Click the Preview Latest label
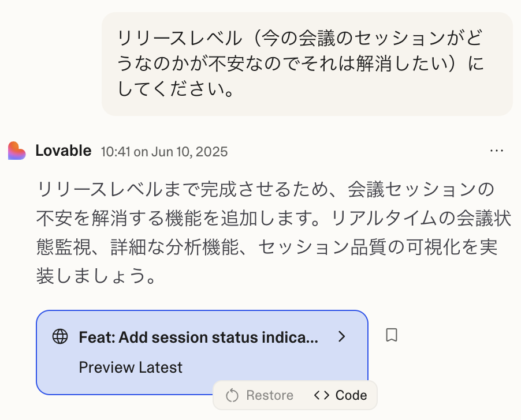Screen dimensions: 521x420 [131, 367]
